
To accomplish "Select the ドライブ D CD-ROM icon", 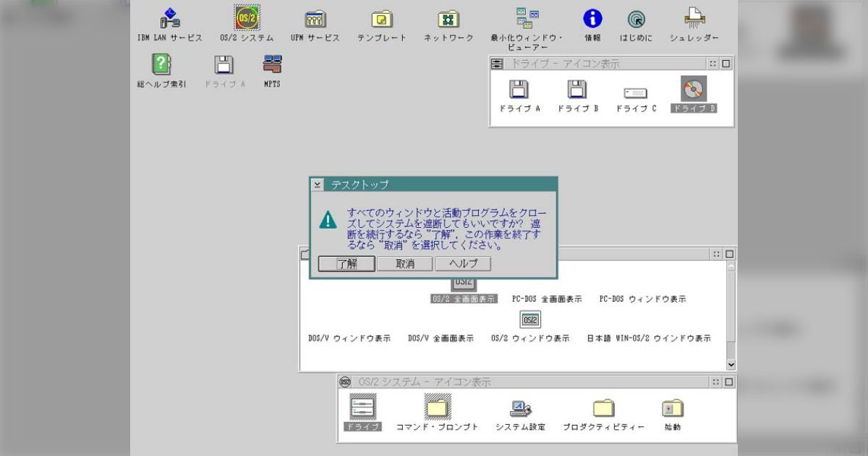I will [x=694, y=89].
